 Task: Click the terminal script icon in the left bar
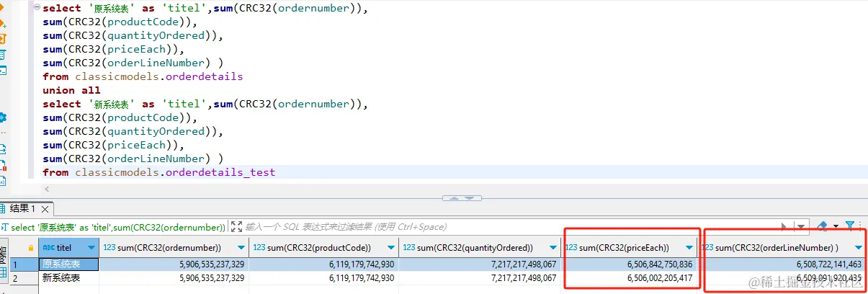[x=3, y=71]
